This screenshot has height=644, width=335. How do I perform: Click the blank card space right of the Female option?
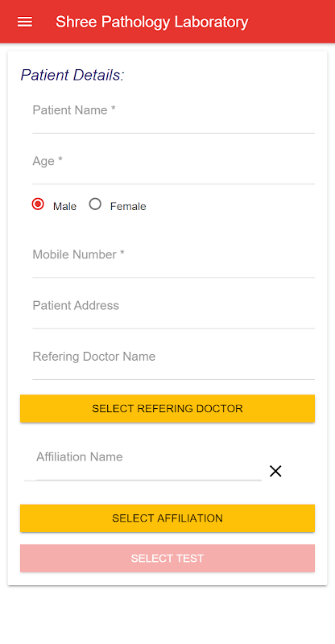[x=230, y=205]
